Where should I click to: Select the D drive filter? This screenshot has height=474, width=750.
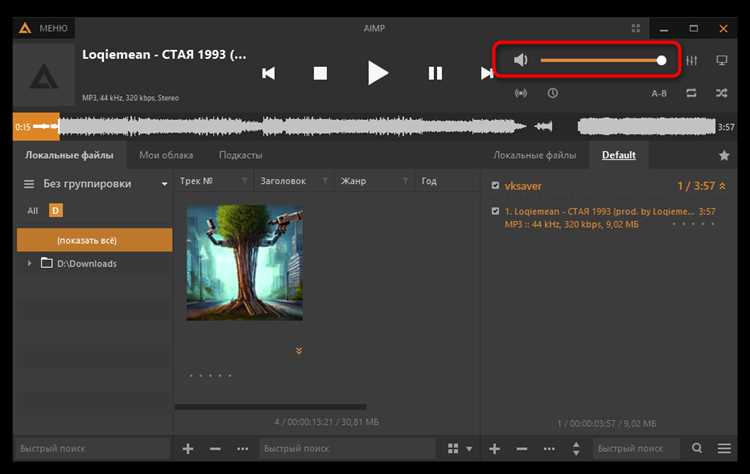coord(55,210)
